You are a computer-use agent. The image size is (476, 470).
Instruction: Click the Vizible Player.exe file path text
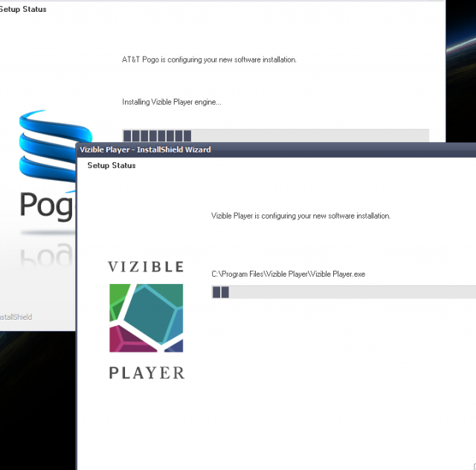(x=288, y=274)
